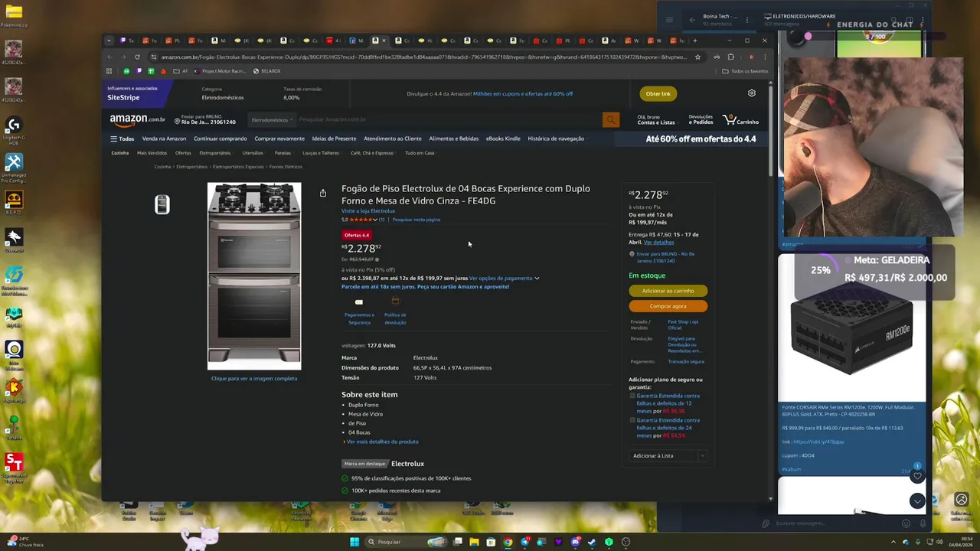This screenshot has width=980, height=551.
Task: Check the 12 meses Garantia Estendida box
Action: [632, 396]
